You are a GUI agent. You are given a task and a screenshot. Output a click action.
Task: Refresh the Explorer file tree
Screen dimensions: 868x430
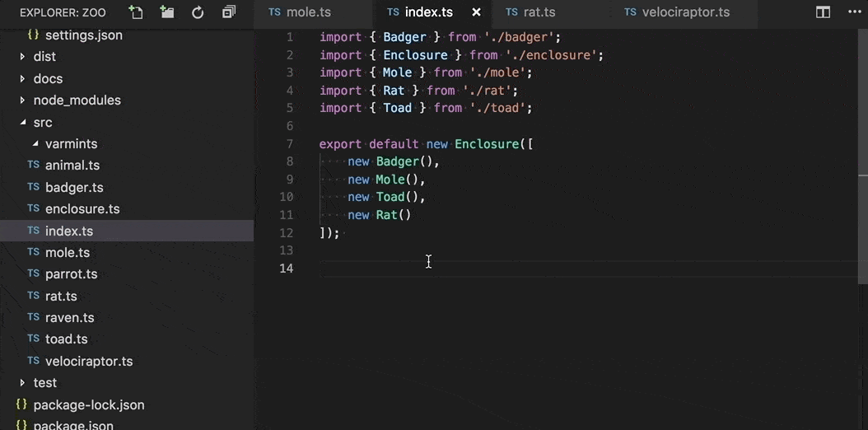[198, 12]
